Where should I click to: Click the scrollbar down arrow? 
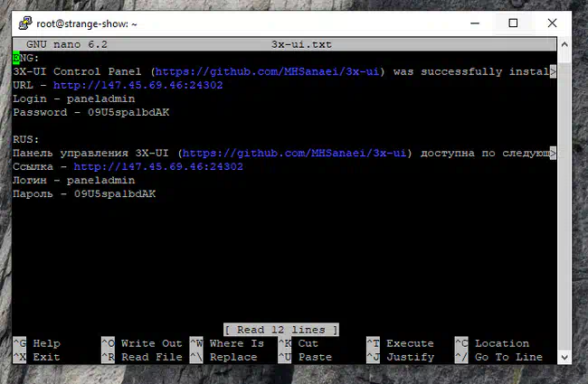[564, 357]
